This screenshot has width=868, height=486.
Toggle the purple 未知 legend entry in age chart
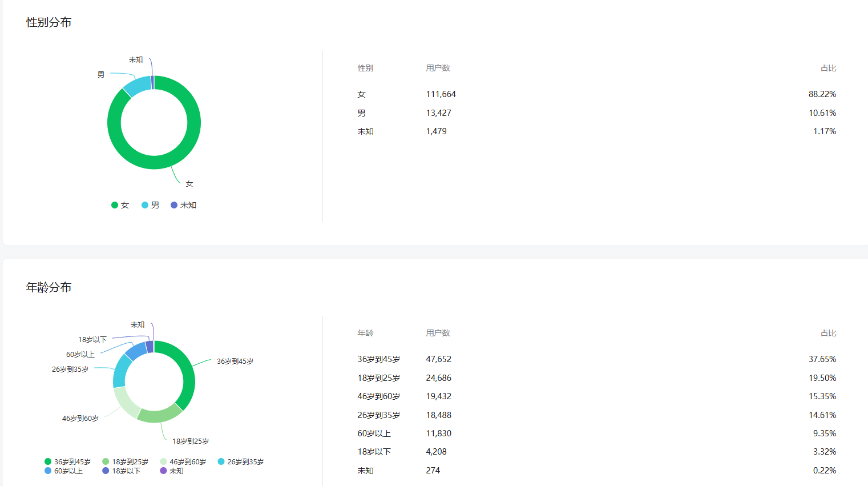(x=172, y=471)
